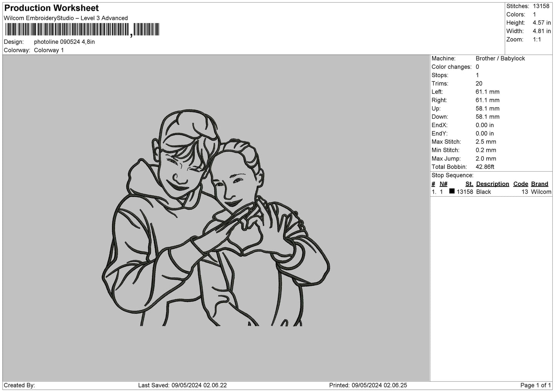Select Total Bobbin value "42.86ft"
Image resolution: width=555 pixels, height=392 pixels.
pyautogui.click(x=485, y=167)
